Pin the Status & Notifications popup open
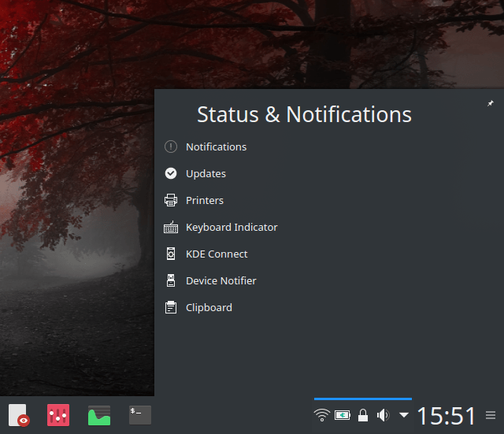This screenshot has width=504, height=434. coord(491,103)
